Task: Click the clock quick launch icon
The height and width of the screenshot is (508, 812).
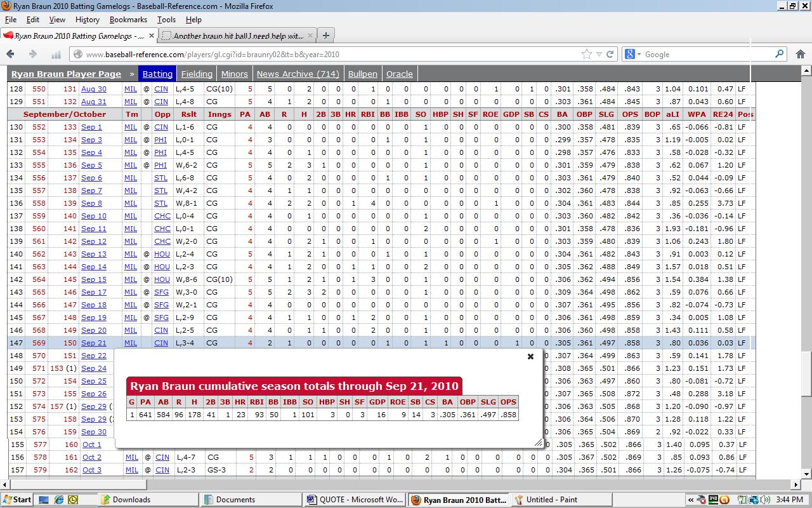Action: (x=74, y=500)
